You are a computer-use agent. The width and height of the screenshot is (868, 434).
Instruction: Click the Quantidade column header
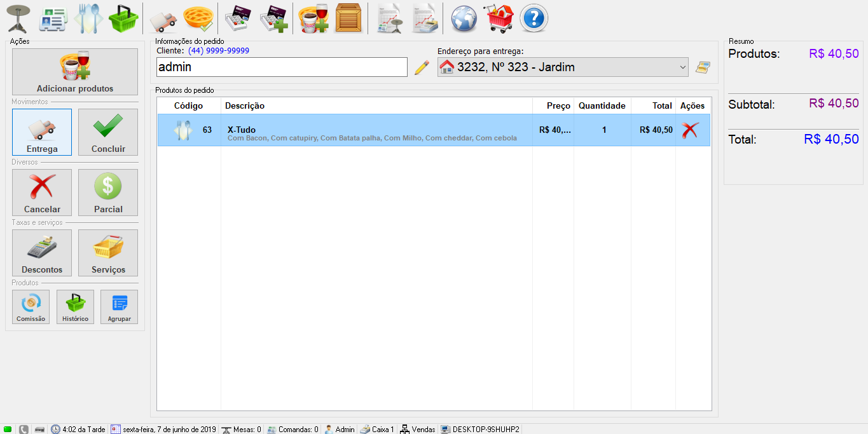click(x=602, y=106)
